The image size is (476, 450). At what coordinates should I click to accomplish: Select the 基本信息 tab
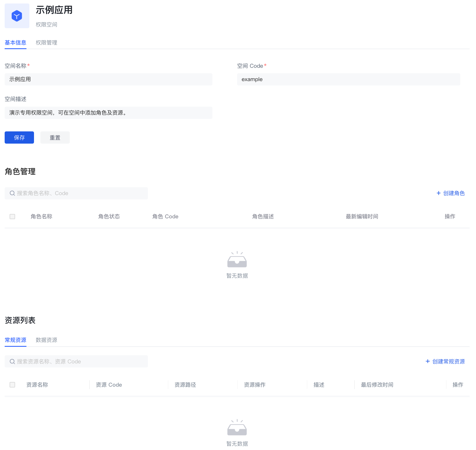[15, 43]
